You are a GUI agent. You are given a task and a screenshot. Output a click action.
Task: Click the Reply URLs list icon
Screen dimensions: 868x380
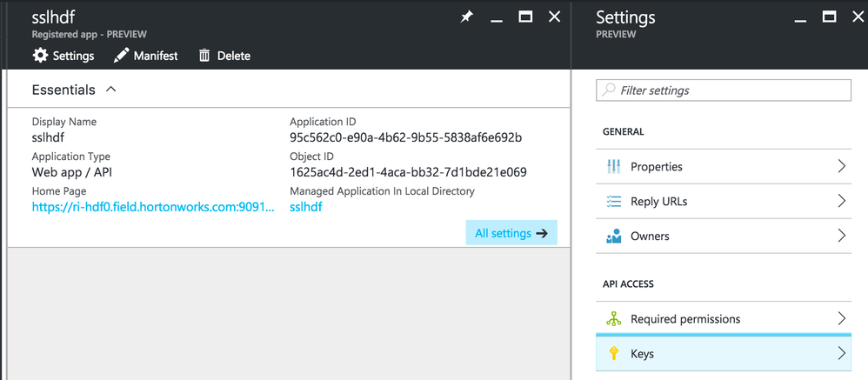(x=613, y=201)
